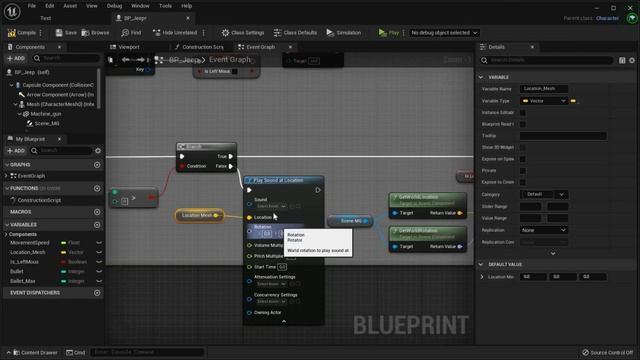
Task: Add new item in My Blueprint panel
Action: (16, 151)
